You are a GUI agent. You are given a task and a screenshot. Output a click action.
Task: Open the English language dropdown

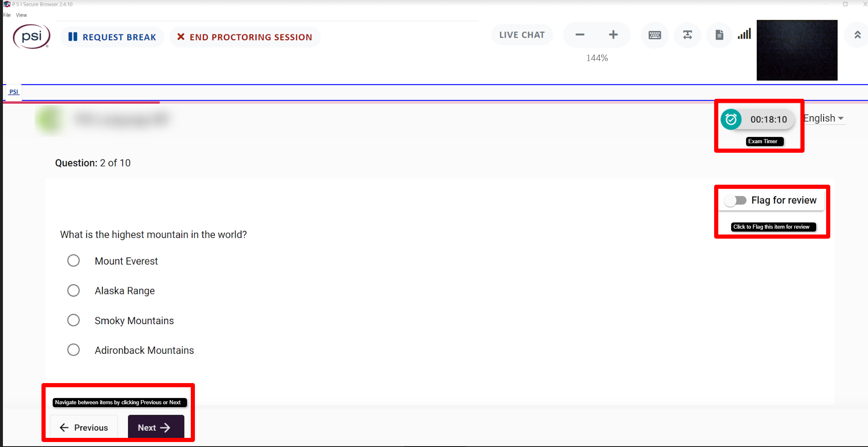click(x=823, y=119)
